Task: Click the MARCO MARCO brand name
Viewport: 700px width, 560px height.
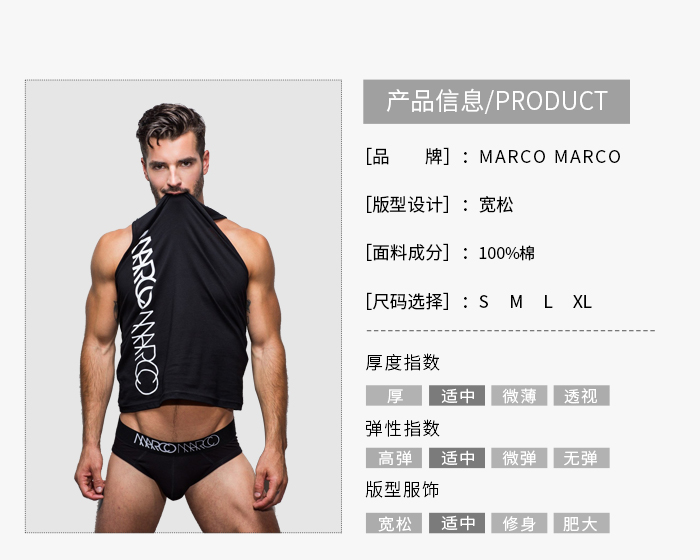Action: [x=550, y=157]
